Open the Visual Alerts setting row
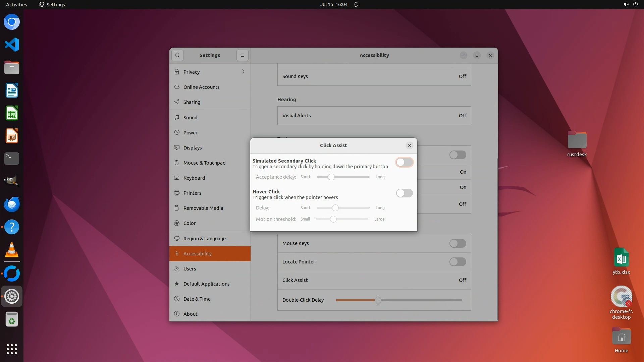 (374, 116)
